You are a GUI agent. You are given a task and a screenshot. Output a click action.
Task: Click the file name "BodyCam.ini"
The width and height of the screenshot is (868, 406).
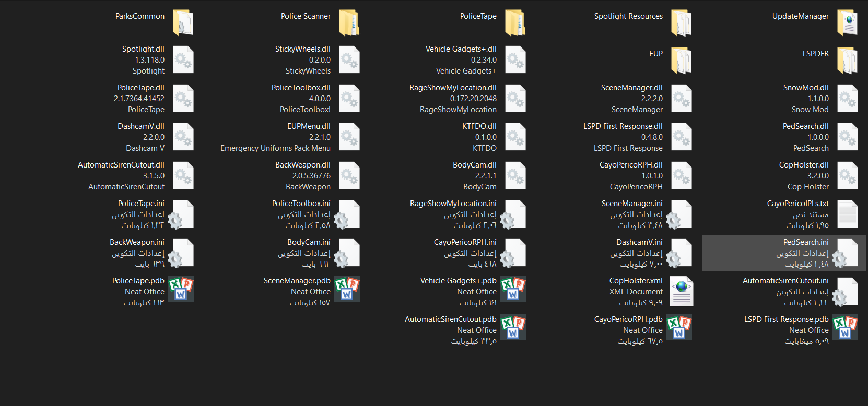tap(309, 242)
